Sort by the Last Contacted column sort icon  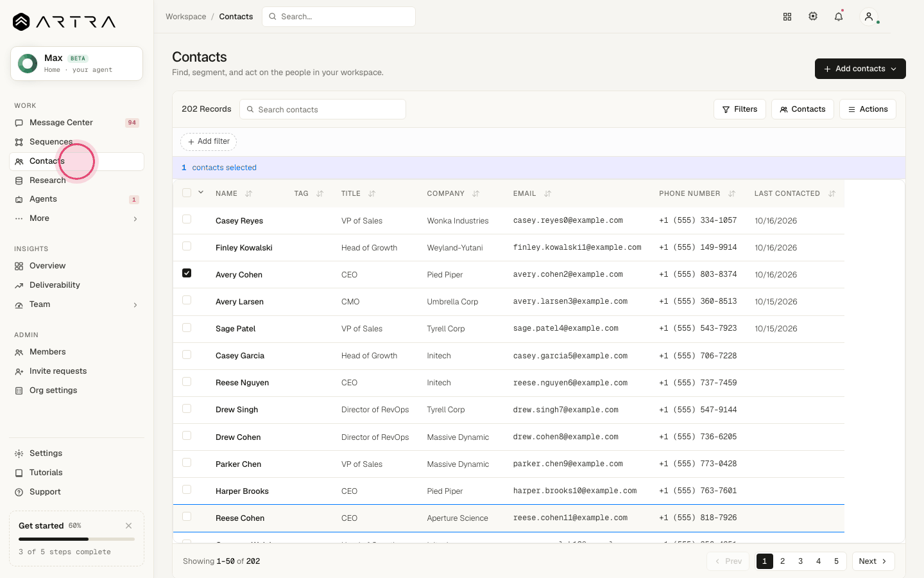832,194
